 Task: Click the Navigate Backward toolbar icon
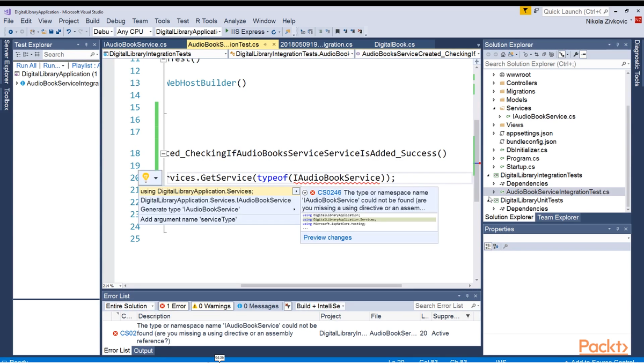point(10,32)
